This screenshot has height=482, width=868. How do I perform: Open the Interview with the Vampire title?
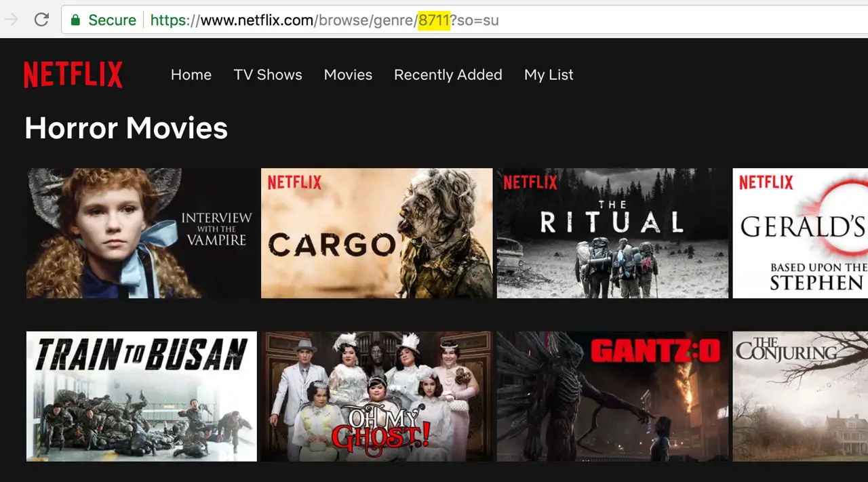(x=142, y=233)
